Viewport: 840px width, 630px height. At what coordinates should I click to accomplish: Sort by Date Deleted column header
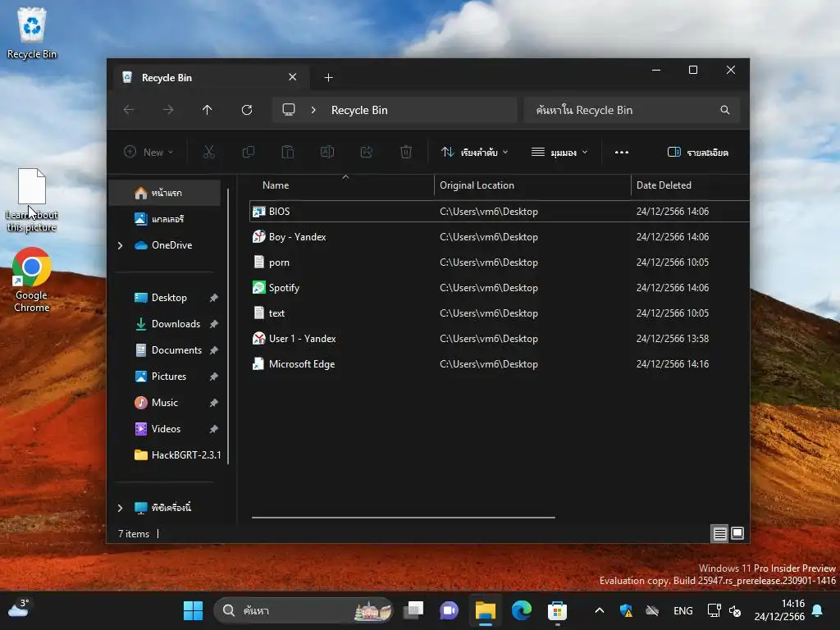coord(690,185)
